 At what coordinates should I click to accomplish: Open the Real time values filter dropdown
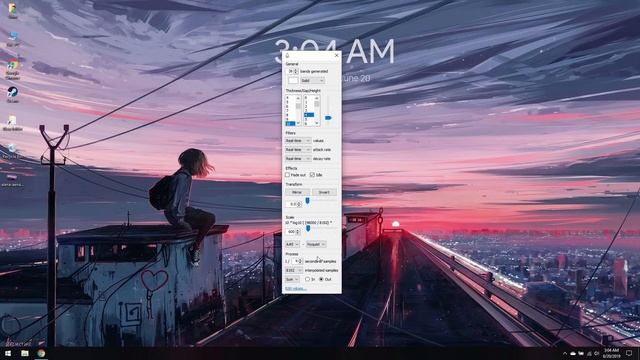(x=298, y=141)
